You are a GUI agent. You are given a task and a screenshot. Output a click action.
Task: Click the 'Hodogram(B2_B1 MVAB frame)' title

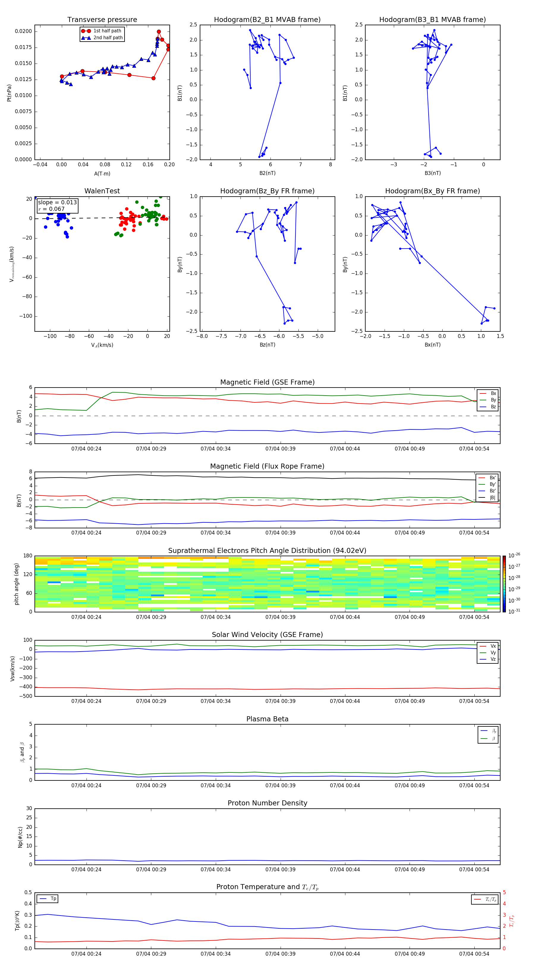267,20
